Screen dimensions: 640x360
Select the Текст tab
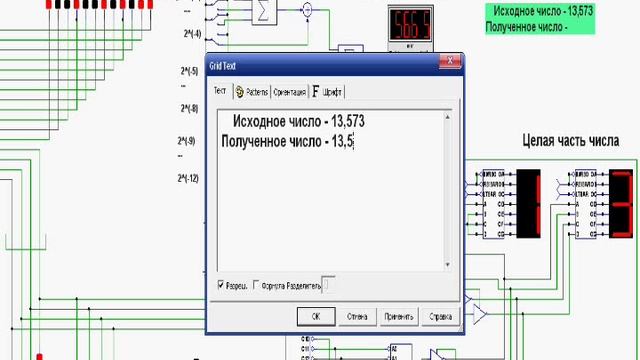click(x=220, y=91)
